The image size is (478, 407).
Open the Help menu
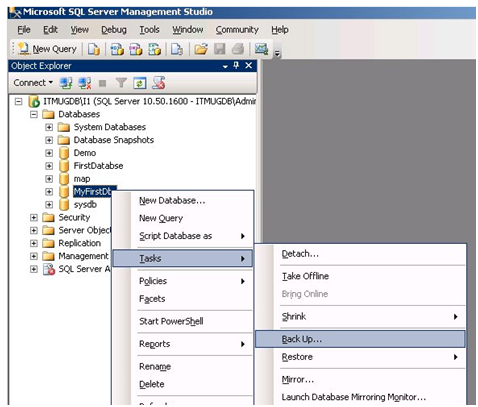point(279,30)
